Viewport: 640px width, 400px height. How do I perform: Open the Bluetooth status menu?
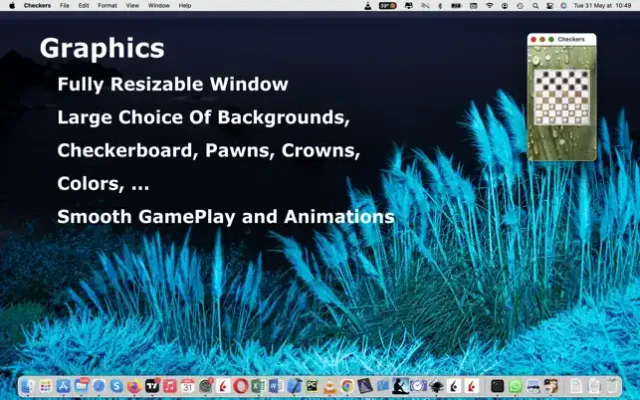pyautogui.click(x=441, y=5)
